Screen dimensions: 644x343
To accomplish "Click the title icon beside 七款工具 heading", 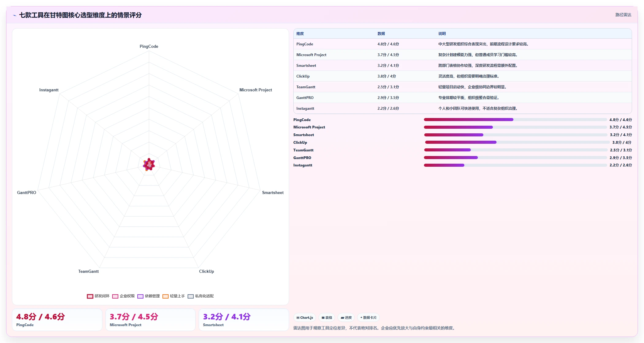I will click(x=14, y=15).
